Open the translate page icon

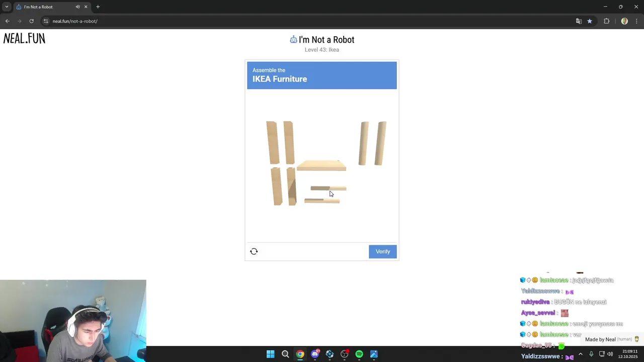[579, 21]
